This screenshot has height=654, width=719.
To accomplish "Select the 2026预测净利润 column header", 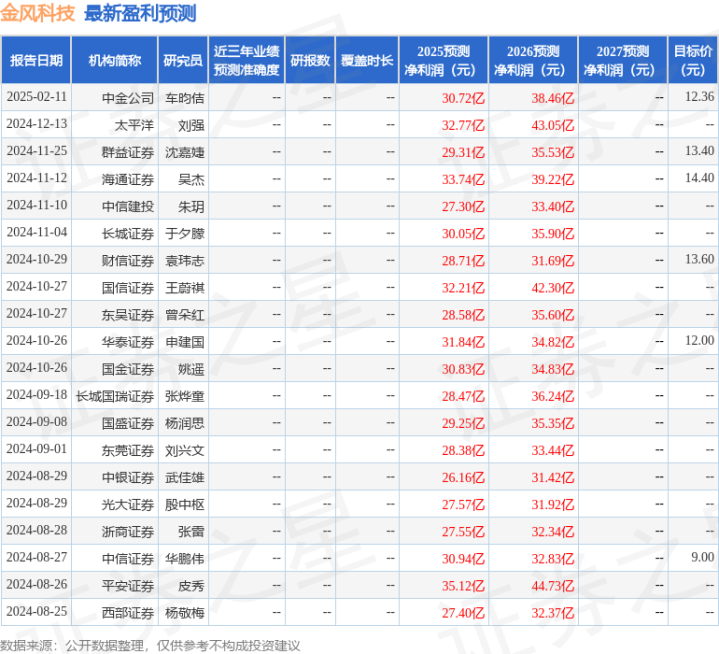I will pyautogui.click(x=533, y=60).
